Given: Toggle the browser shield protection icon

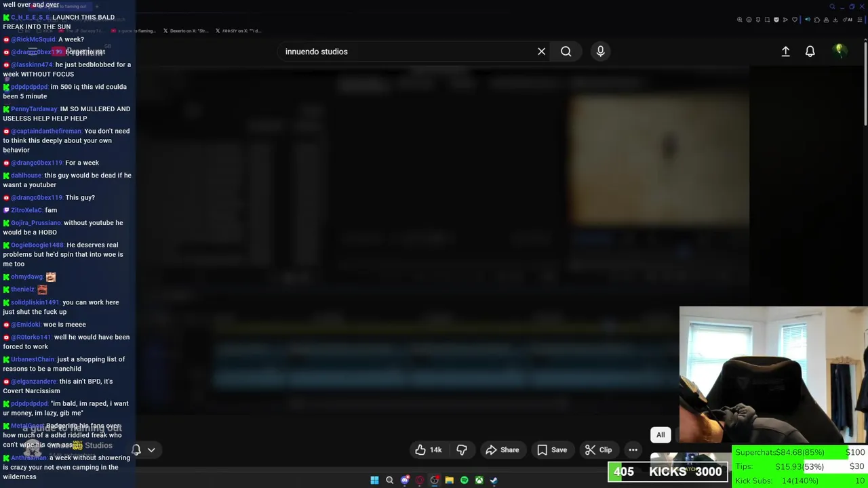Looking at the screenshot, I should point(776,20).
